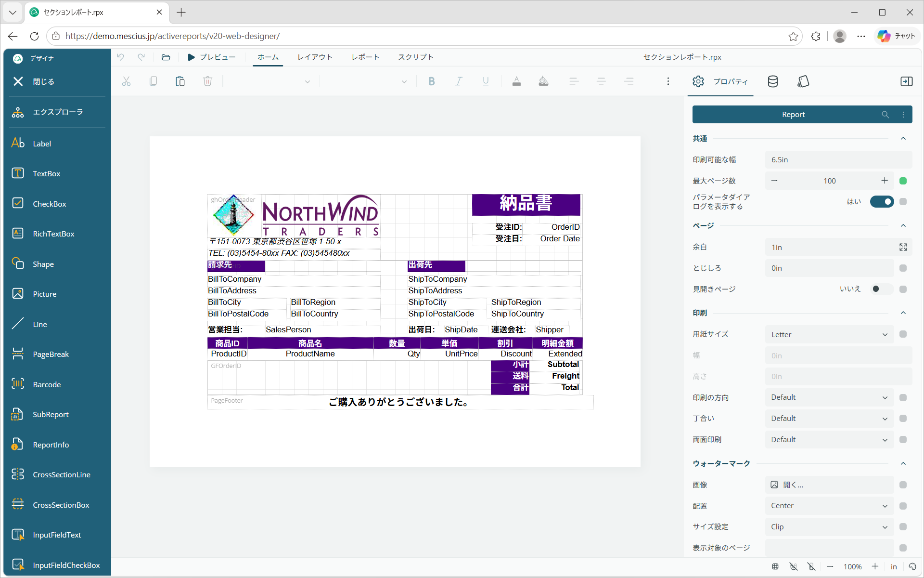This screenshot has width=924, height=578.
Task: Click the Preview (プレビュー) button
Action: coord(211,57)
